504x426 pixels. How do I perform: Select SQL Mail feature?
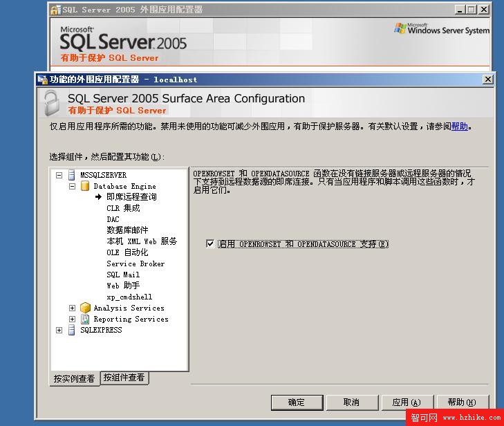coord(123,275)
